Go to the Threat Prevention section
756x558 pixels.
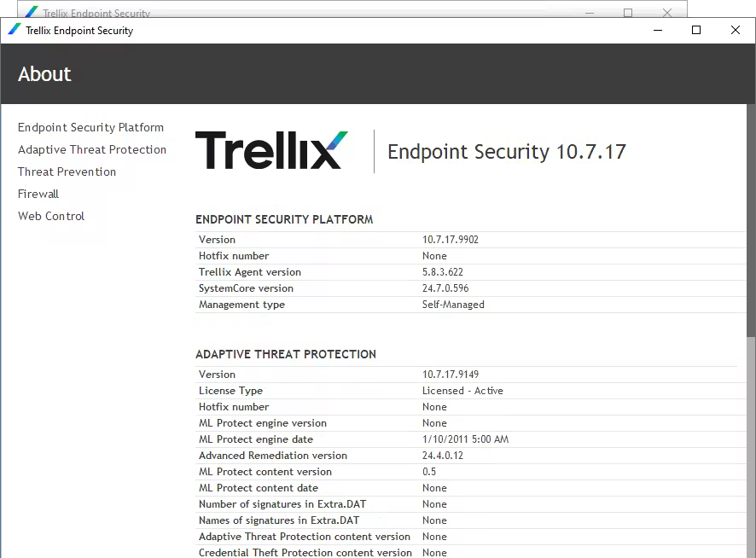coord(67,171)
